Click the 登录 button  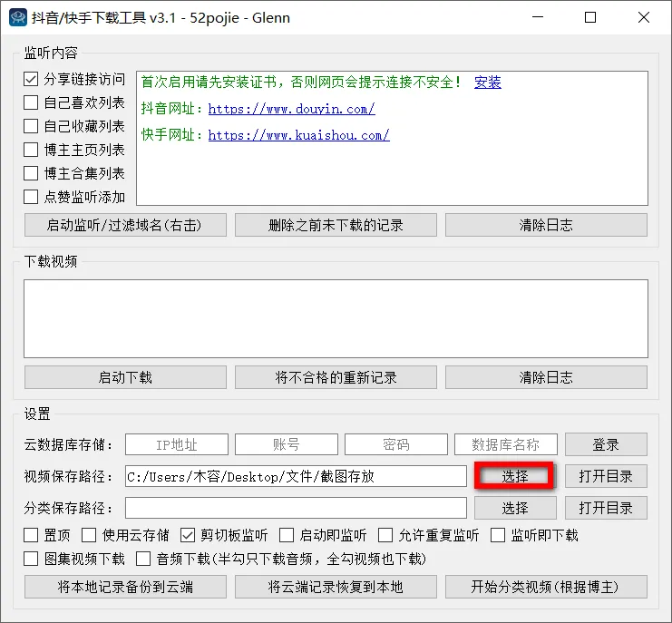pos(606,444)
